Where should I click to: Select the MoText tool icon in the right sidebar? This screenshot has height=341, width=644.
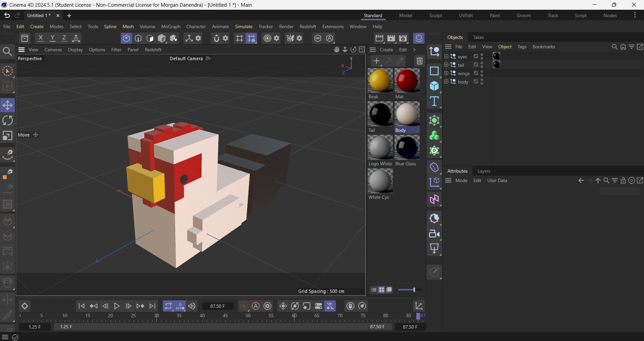[434, 101]
